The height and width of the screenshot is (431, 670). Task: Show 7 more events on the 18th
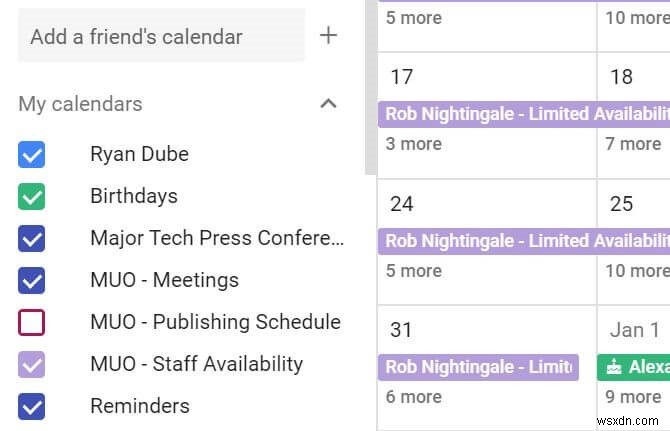(x=632, y=144)
